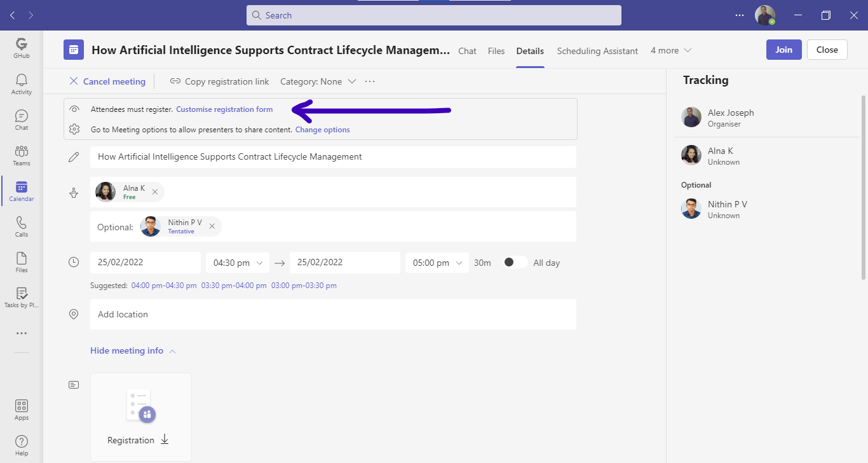Open the Files tab of the meeting
The image size is (868, 463).
point(496,50)
